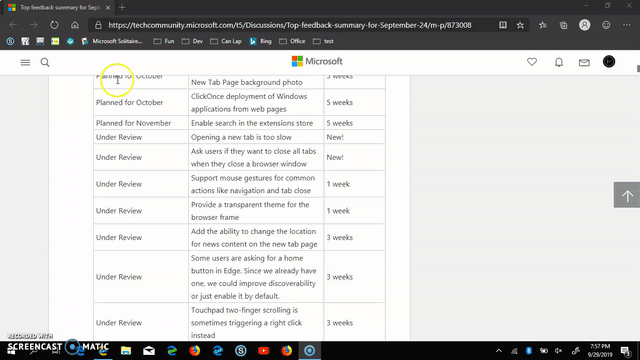This screenshot has height=360, width=640.
Task: Click 'Planned for November' cell
Action: click(133, 123)
